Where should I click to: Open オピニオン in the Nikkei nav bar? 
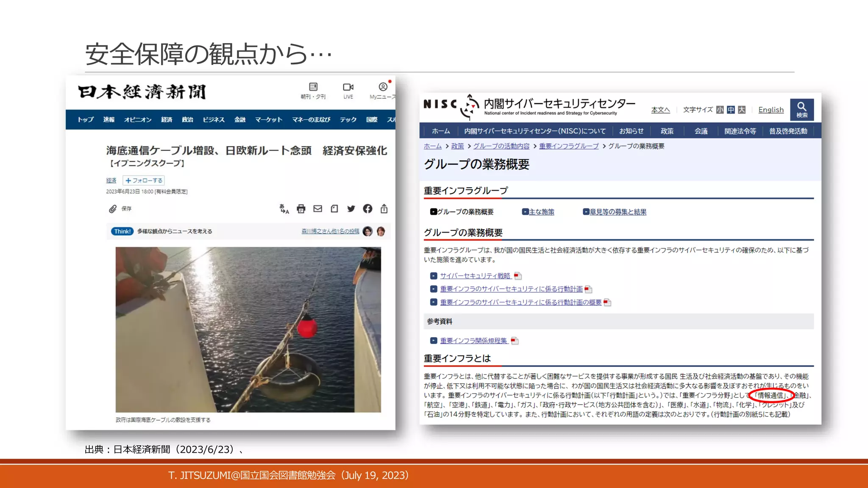coord(138,119)
